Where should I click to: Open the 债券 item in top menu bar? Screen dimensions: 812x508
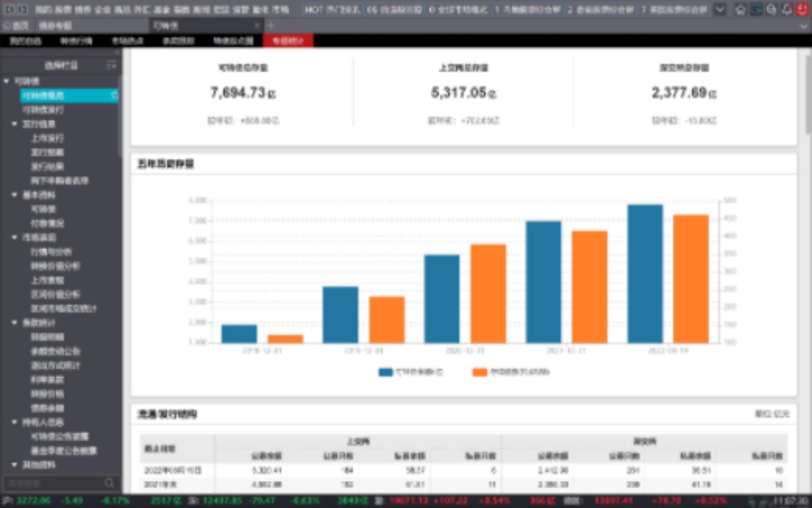coord(83,9)
